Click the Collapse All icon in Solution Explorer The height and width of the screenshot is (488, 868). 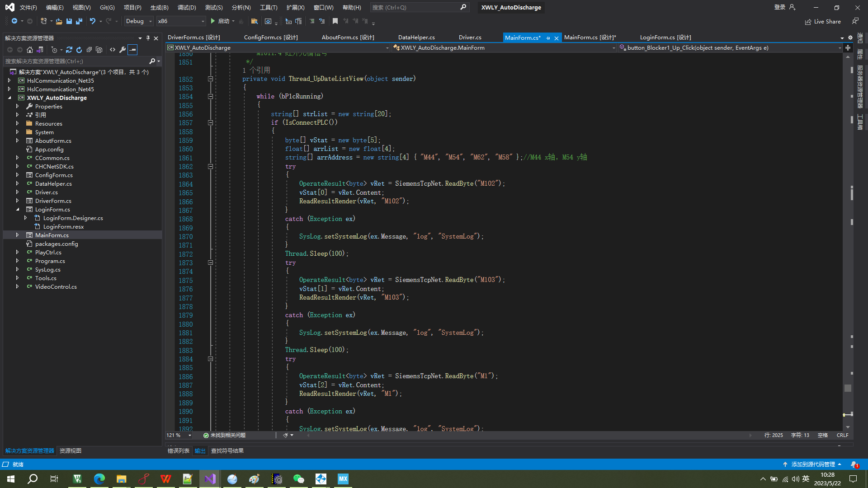coord(89,50)
